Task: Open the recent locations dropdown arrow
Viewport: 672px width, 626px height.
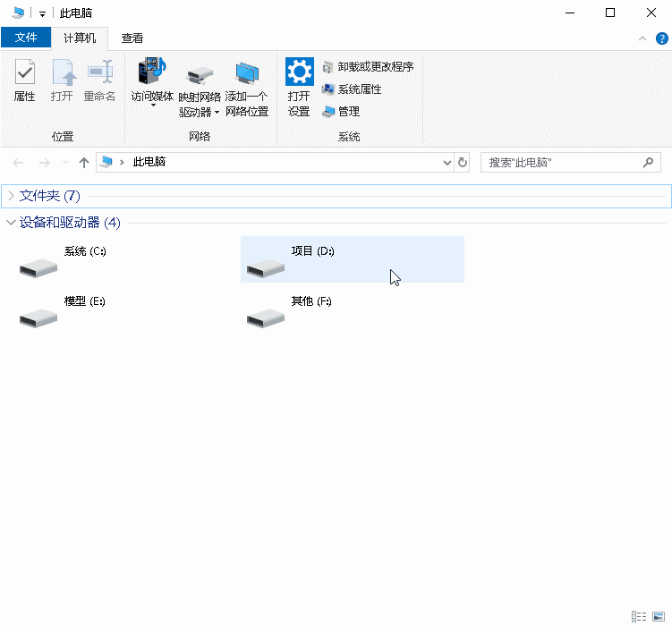Action: pyautogui.click(x=65, y=163)
